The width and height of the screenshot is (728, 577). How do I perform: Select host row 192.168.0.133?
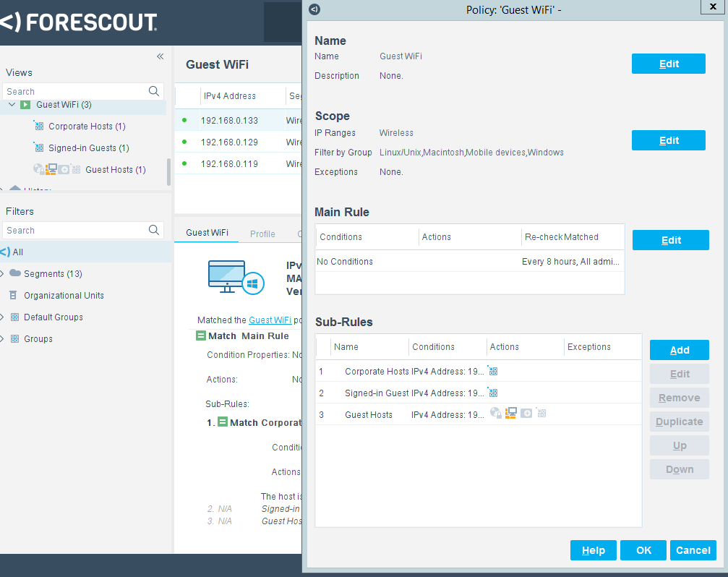point(238,120)
